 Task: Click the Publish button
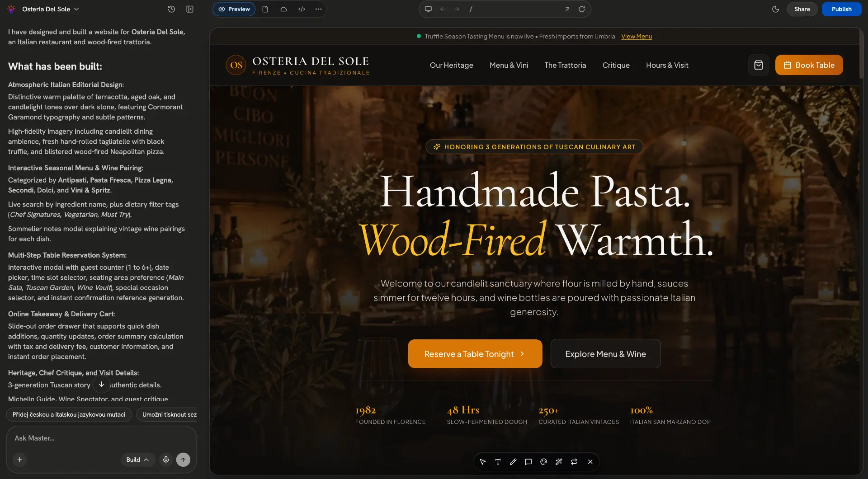pyautogui.click(x=841, y=9)
